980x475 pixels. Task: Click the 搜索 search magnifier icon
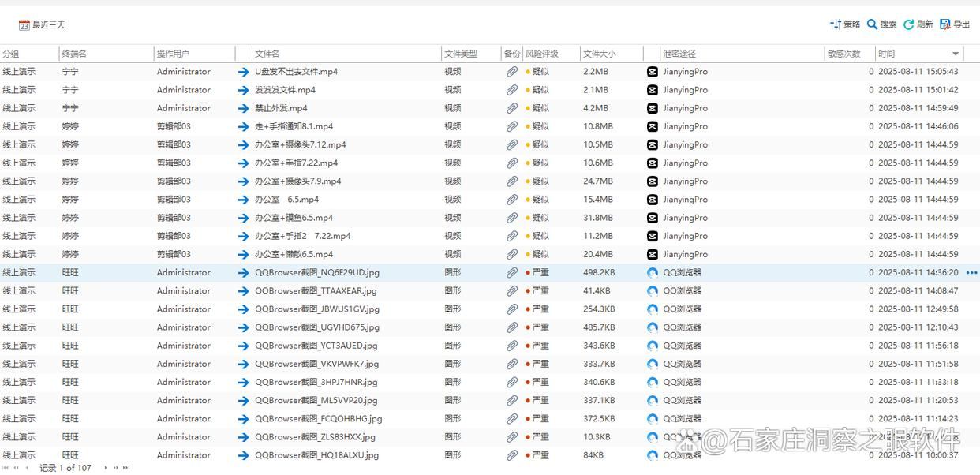point(872,24)
